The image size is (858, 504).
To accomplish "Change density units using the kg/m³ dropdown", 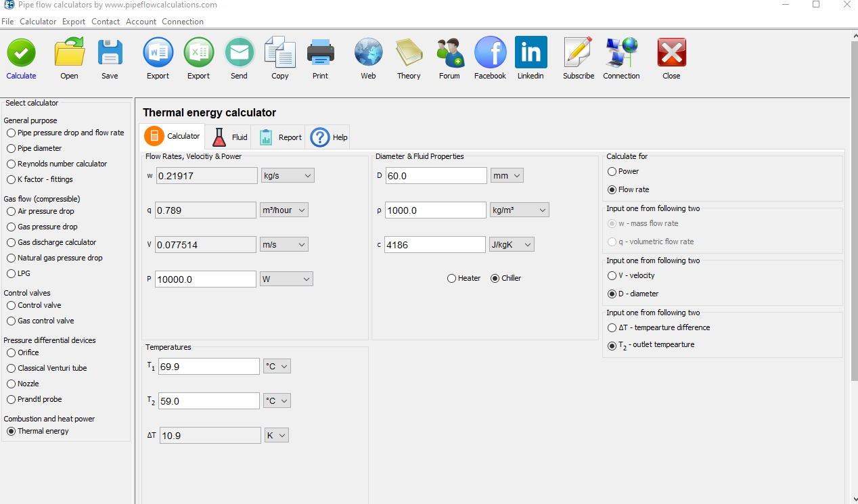I will (x=519, y=210).
